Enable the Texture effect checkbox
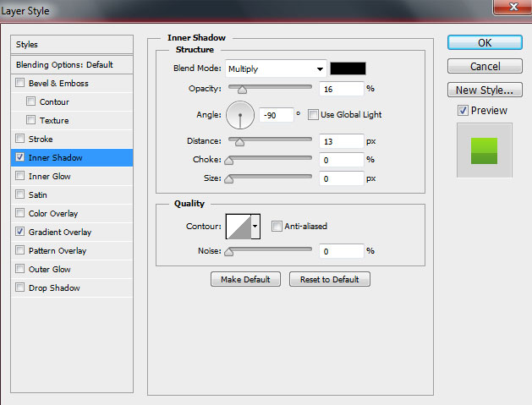532x405 pixels. pos(31,120)
